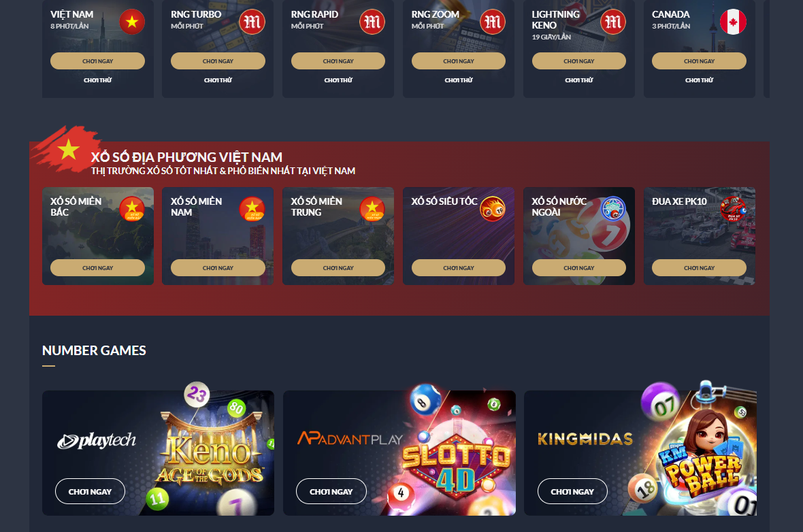Image resolution: width=803 pixels, height=532 pixels.
Task: Click Chơi Thử under Canada keno
Action: tap(699, 80)
